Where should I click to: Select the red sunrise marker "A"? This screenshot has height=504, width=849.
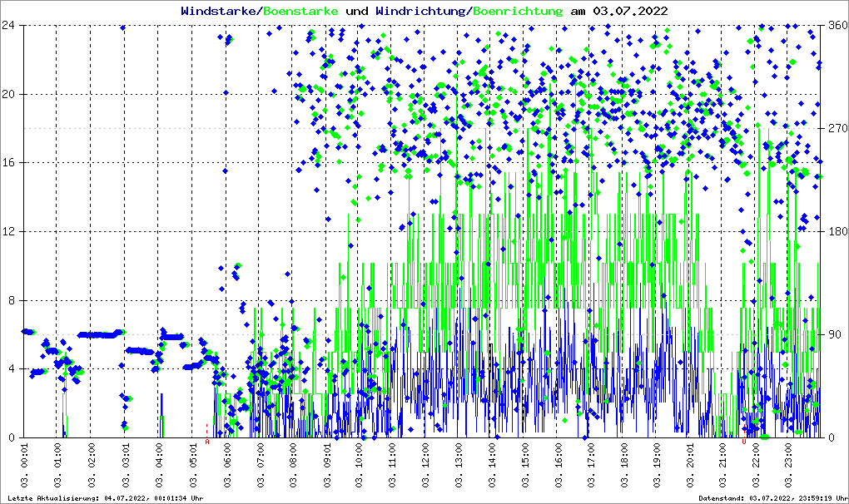click(207, 442)
